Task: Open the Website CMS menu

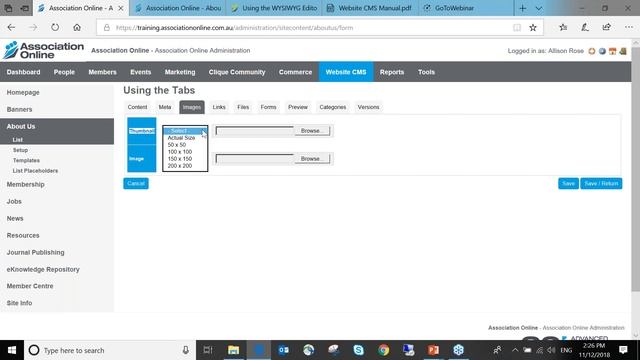Action: [346, 72]
